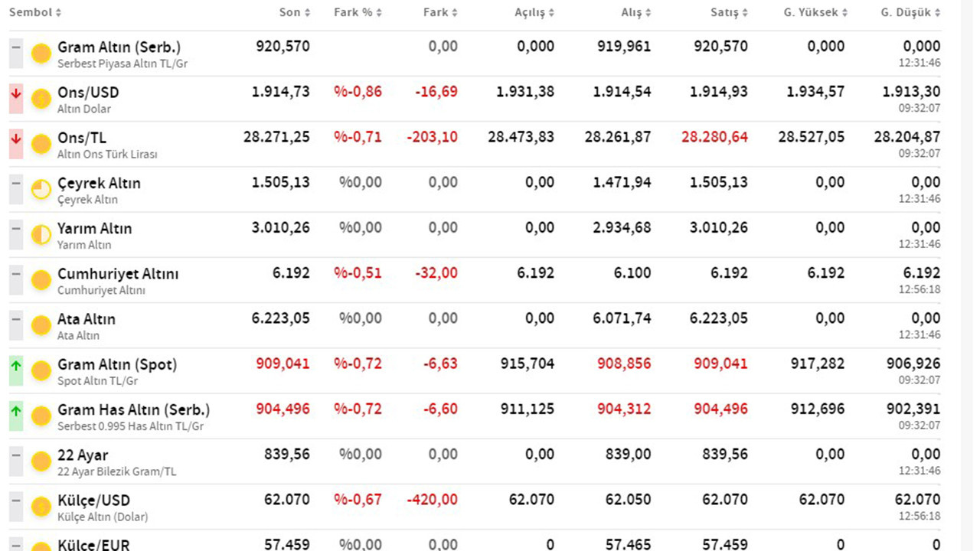Open the Gram Has Altın (Serb.) link
980x551 pixels.
click(133, 410)
